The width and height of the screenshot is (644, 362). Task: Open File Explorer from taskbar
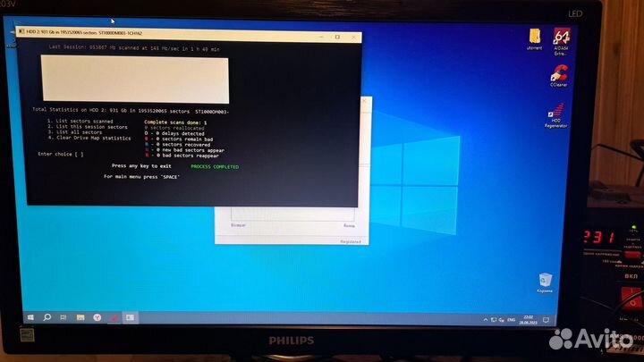pyautogui.click(x=80, y=317)
